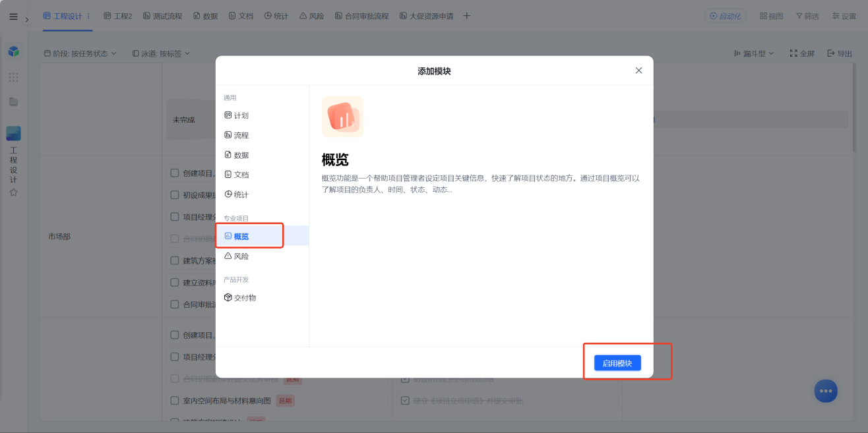Switch to the top 文档 tab

pyautogui.click(x=241, y=16)
